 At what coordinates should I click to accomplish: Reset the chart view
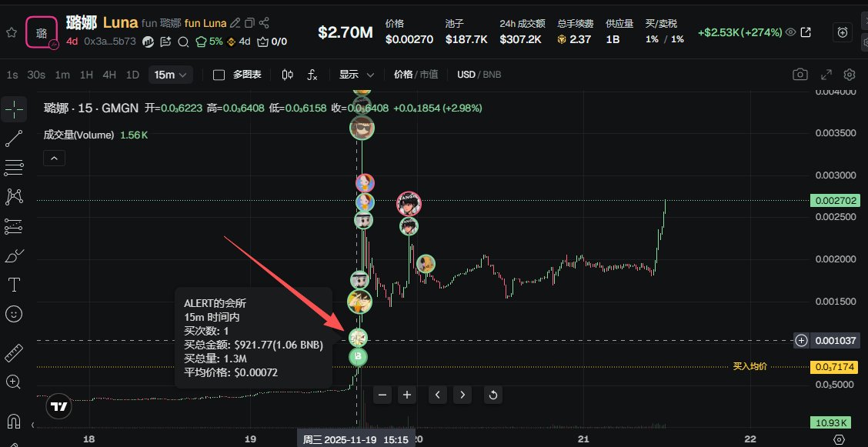(x=493, y=395)
